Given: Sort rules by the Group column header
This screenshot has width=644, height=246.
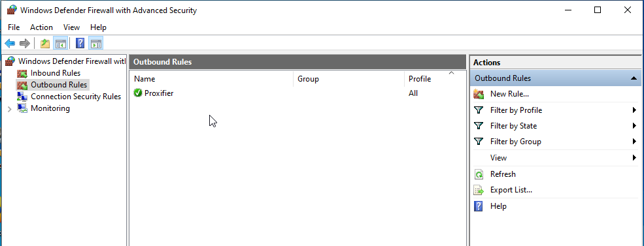Looking at the screenshot, I should pyautogui.click(x=348, y=79).
